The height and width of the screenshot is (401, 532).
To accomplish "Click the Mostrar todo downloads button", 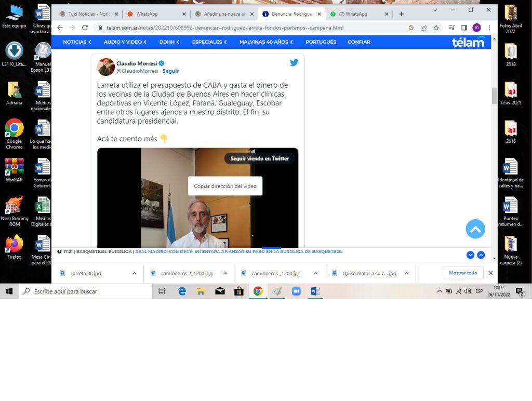I will tap(462, 273).
